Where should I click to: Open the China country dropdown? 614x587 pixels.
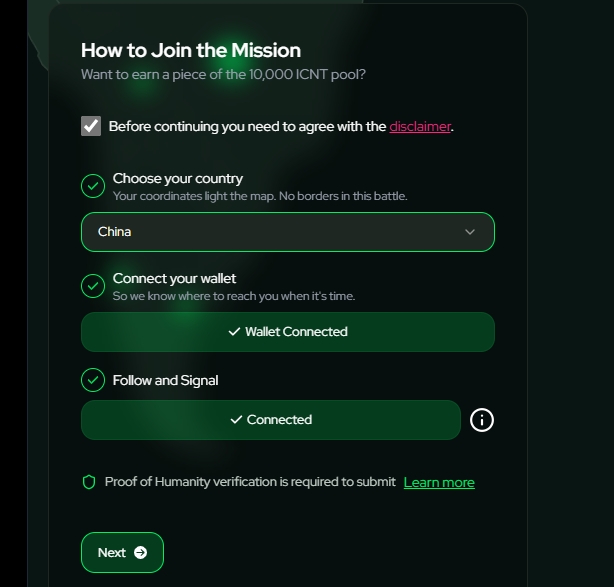click(288, 232)
